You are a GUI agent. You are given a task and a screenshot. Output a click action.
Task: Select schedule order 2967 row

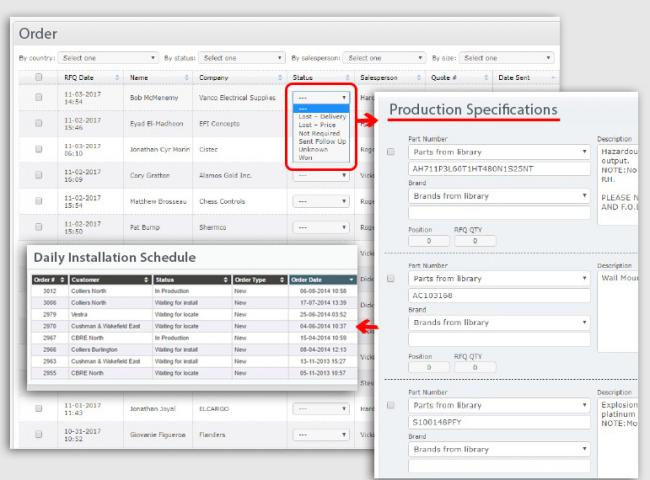click(x=194, y=338)
